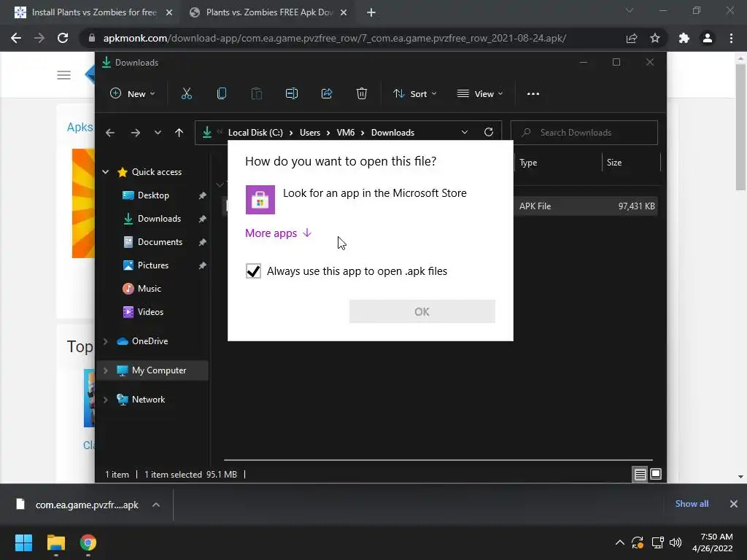This screenshot has width=747, height=560.
Task: Click the share page icon in address bar
Action: (x=632, y=38)
